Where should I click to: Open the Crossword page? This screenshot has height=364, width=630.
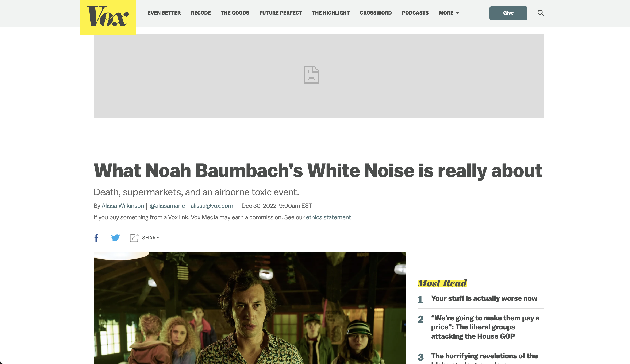point(376,13)
